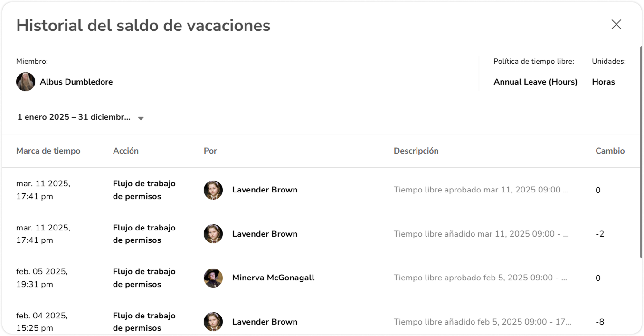Select the member name Albus Dumbledore
Viewport: 644px width, 336px height.
point(76,82)
